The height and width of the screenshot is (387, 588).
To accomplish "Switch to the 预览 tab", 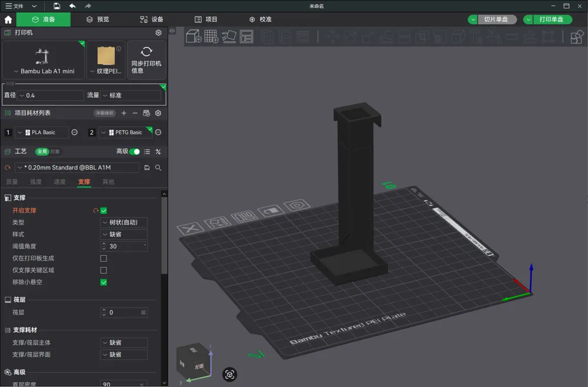I will (98, 19).
